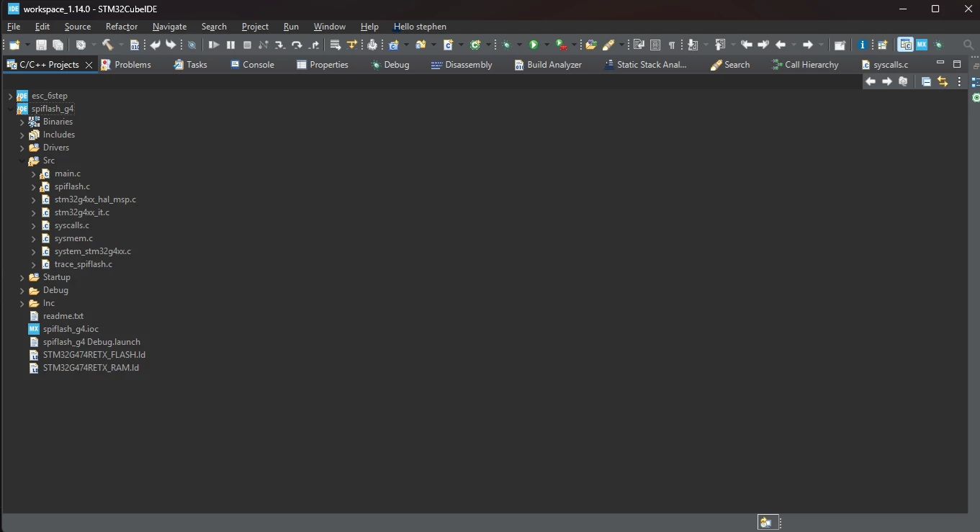The height and width of the screenshot is (532, 980).
Task: Click the Terminate (stop) debug control
Action: coord(247,45)
